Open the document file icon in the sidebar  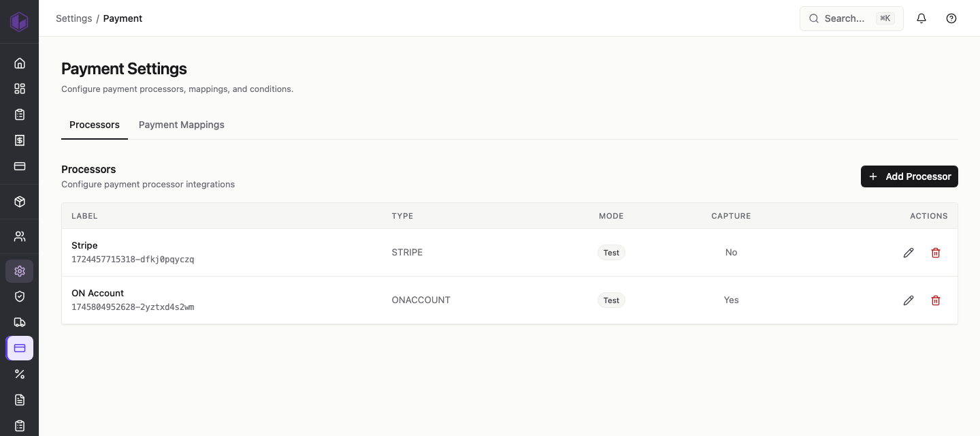coord(20,400)
